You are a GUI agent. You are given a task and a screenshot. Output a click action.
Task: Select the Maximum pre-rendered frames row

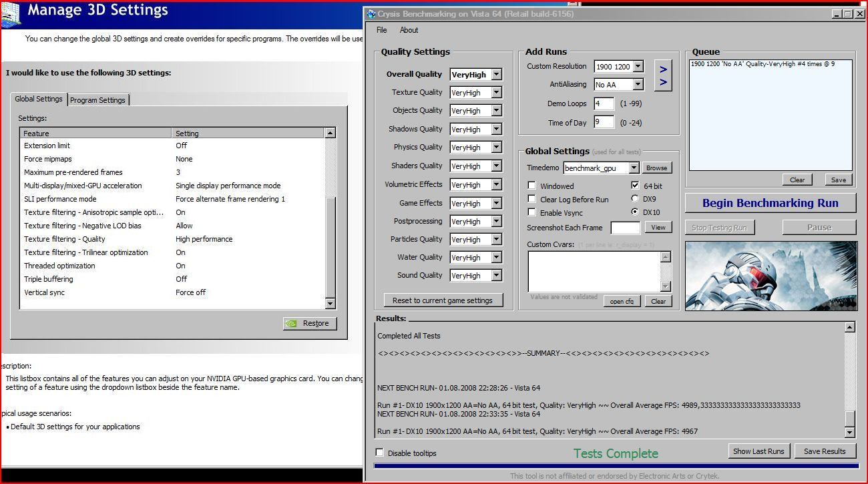[x=172, y=172]
